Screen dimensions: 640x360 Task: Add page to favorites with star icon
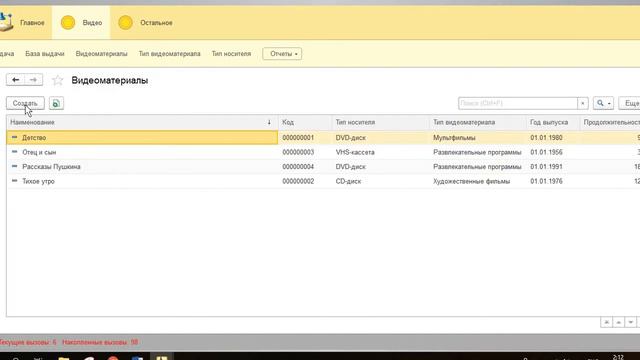point(58,80)
